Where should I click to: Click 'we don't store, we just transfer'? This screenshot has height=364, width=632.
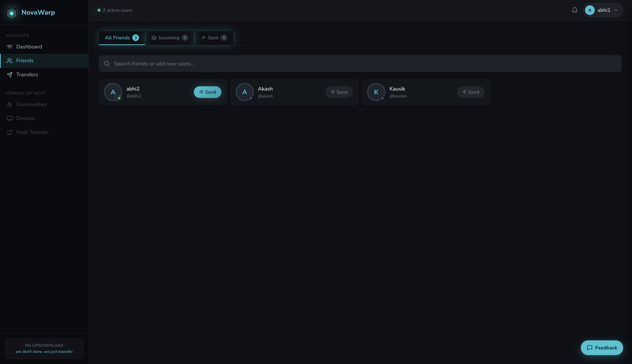click(44, 352)
